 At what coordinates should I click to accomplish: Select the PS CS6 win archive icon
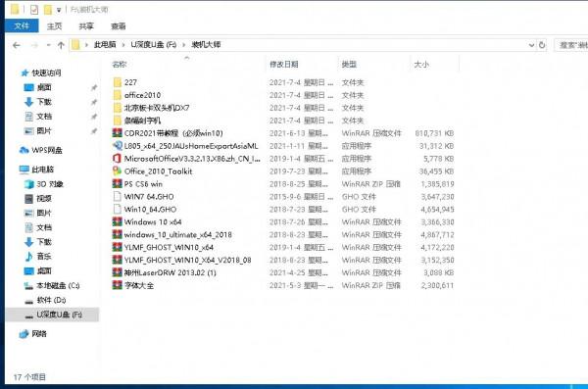pyautogui.click(x=118, y=184)
